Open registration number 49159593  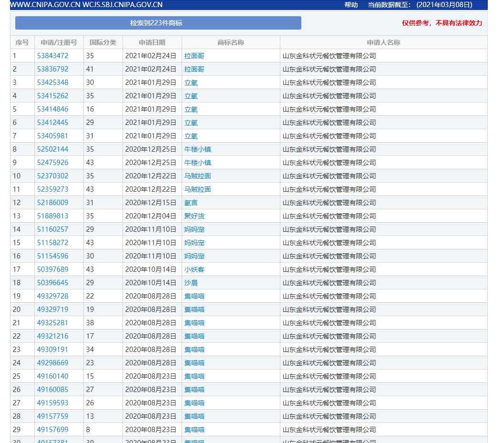point(53,403)
